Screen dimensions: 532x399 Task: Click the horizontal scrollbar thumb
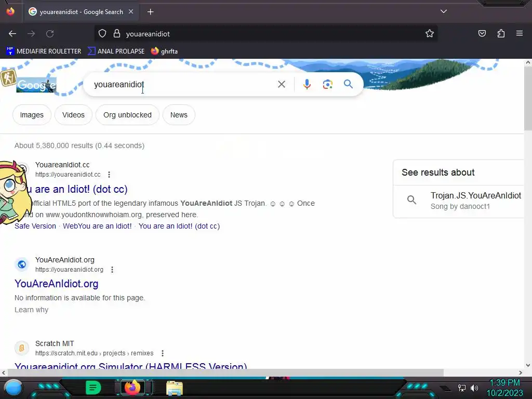pos(225,373)
